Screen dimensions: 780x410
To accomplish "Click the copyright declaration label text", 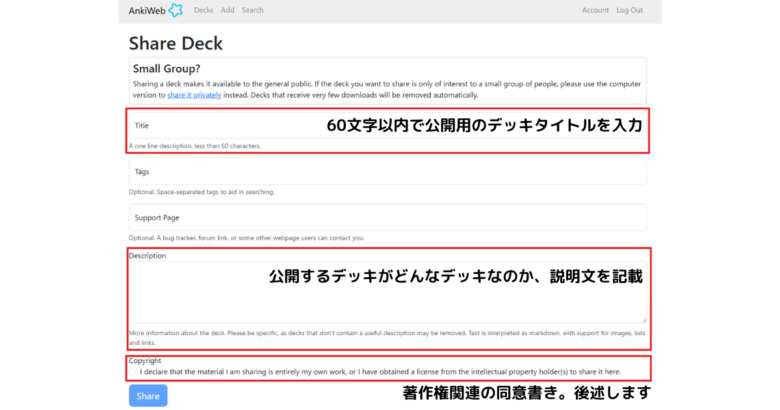I will [380, 371].
